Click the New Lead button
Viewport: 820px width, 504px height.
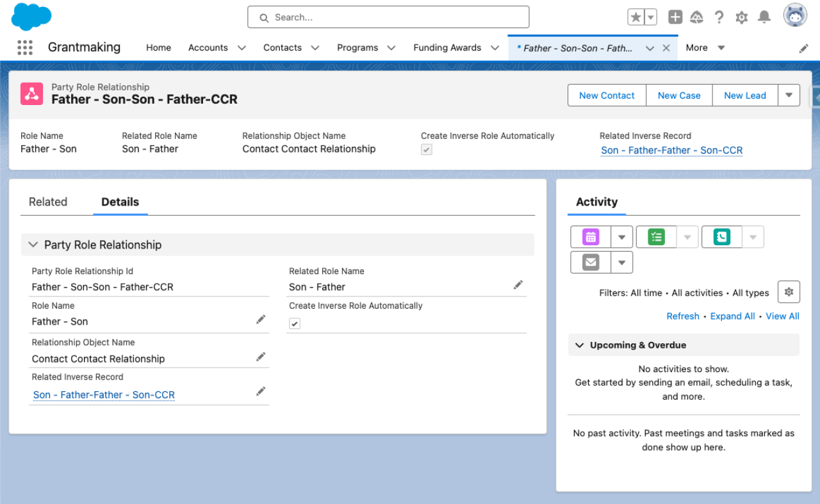point(745,95)
